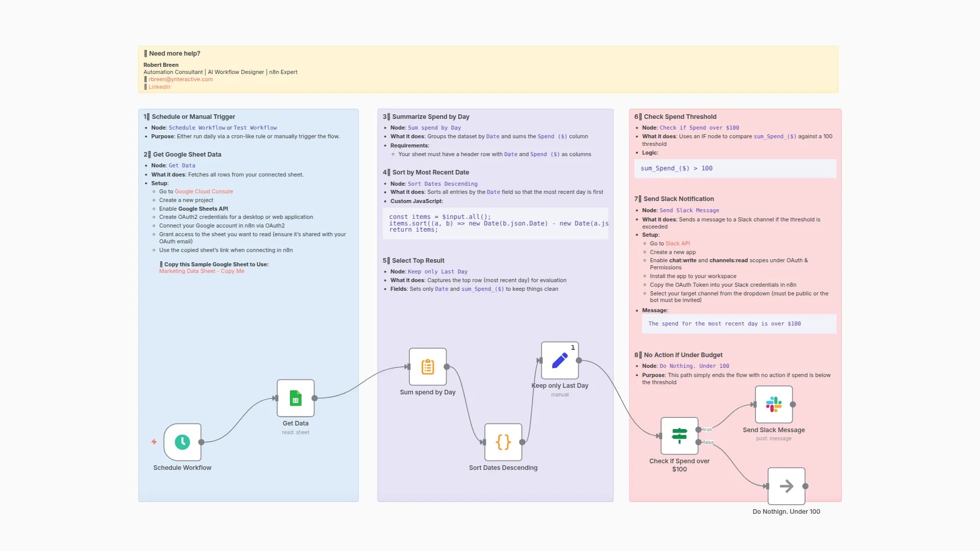Screen dimensions: 980x551
Task: Click the Schedule Workflow clock node
Action: point(182,442)
